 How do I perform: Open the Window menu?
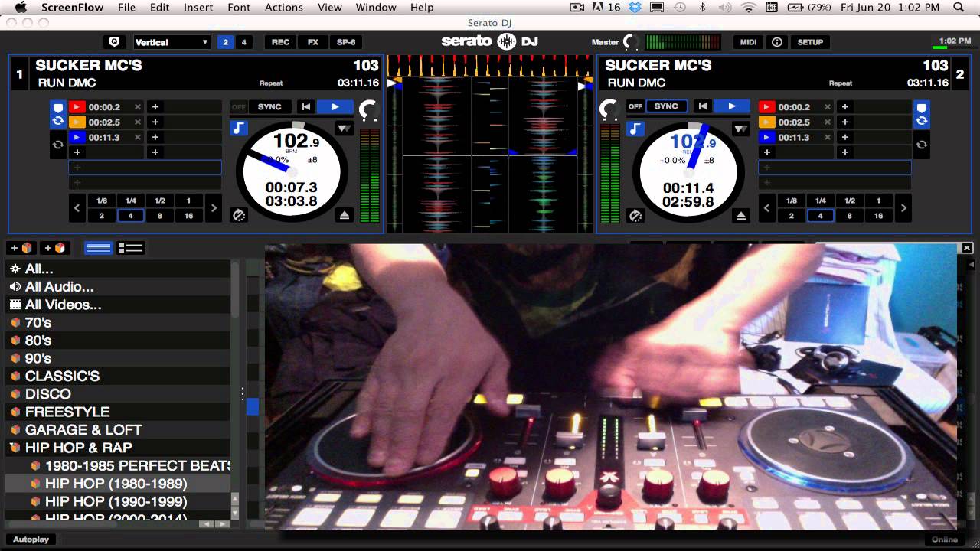coord(376,7)
